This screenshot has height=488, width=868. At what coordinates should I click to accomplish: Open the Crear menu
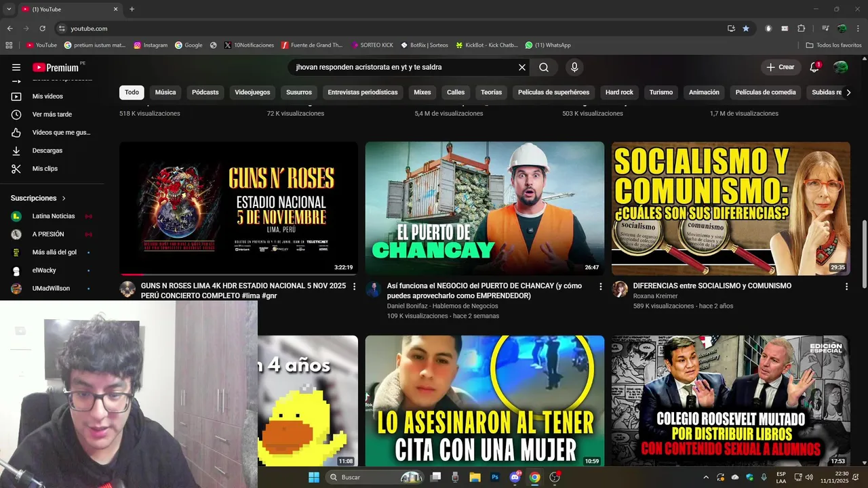(780, 67)
